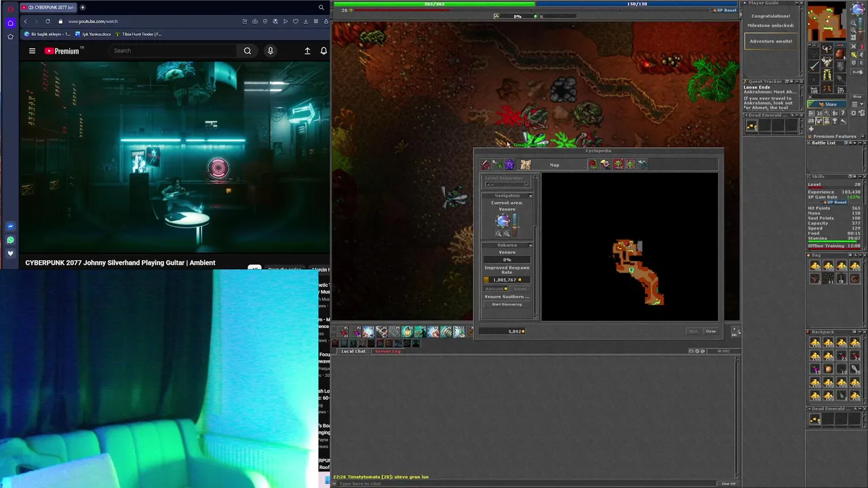Open the Bir başlık ekleyin bookmark
The image size is (868, 488).
(47, 34)
